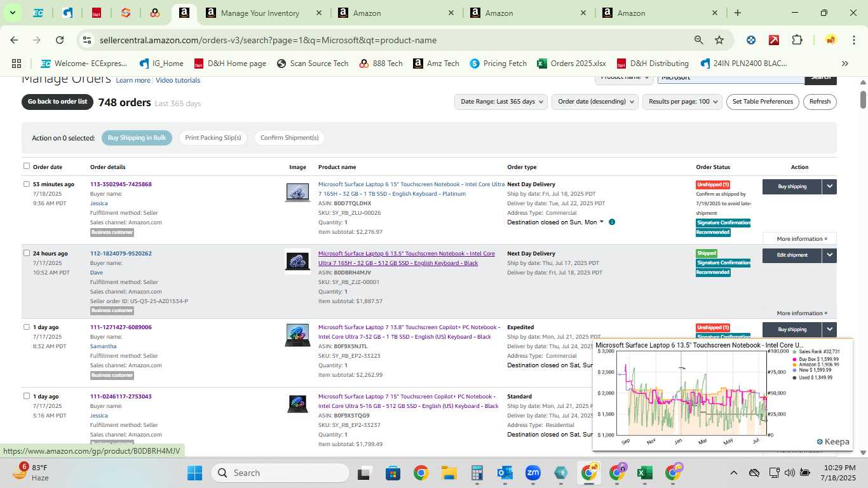This screenshot has height=488, width=868.
Task: Go back to the previous page
Action: coord(14,40)
